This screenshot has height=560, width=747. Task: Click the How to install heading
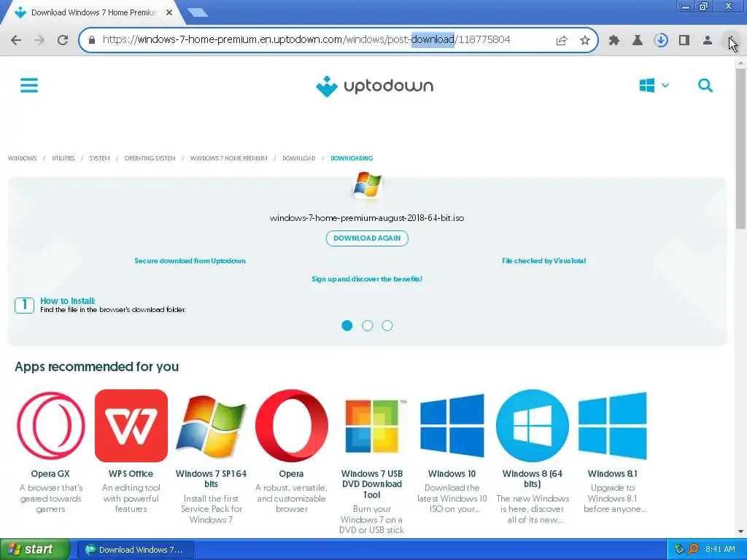[68, 301]
